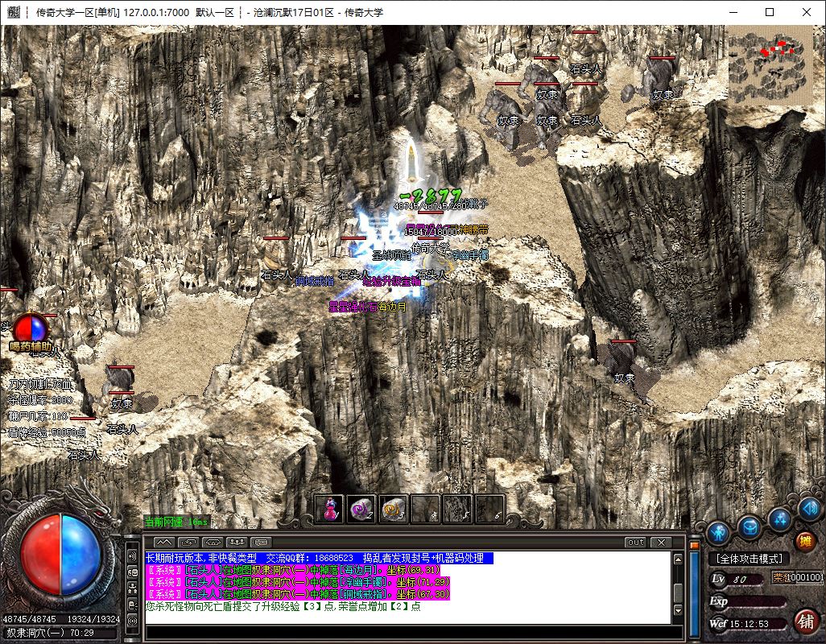The image size is (826, 644).
Task: Select empty quick slot 6
Action: pyautogui.click(x=490, y=510)
